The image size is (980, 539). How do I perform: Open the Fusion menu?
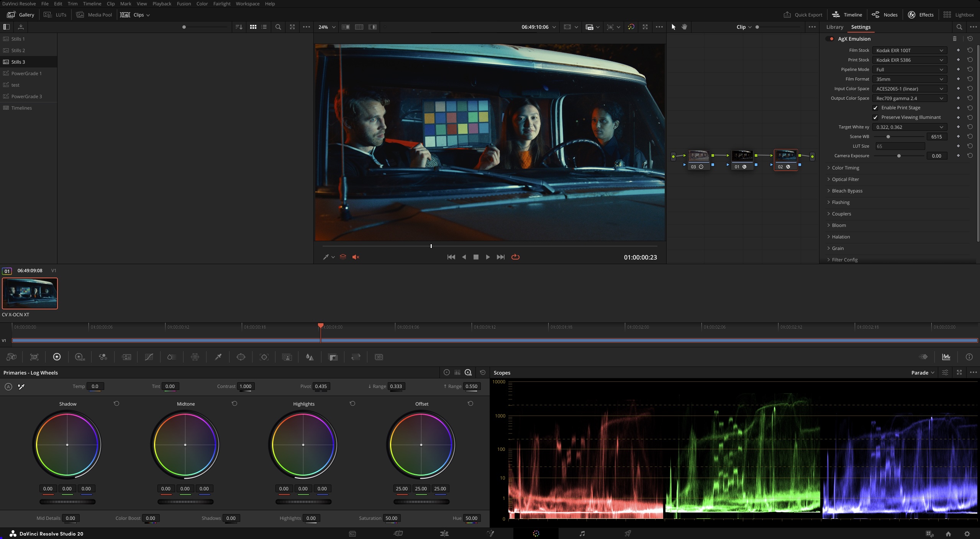coord(184,3)
